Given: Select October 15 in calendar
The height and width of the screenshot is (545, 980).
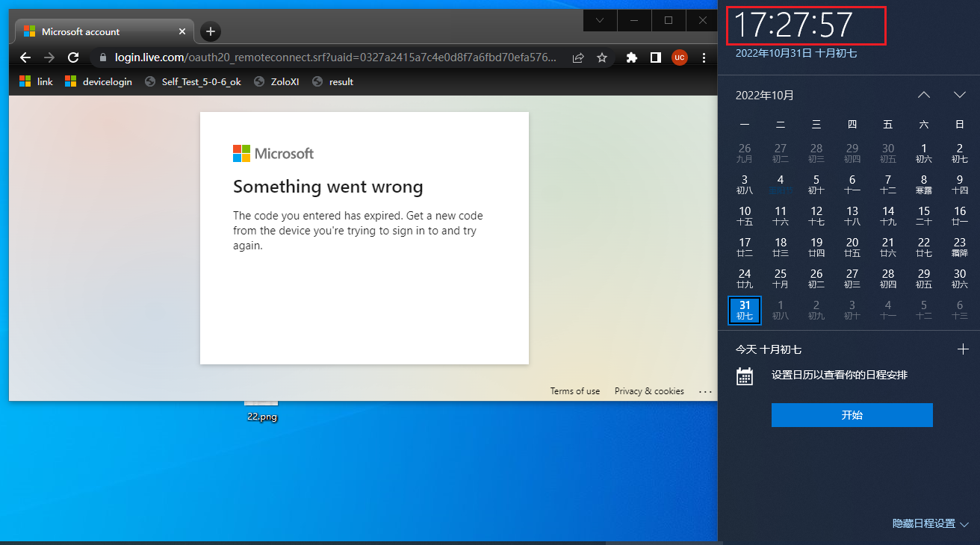Looking at the screenshot, I should pos(924,216).
